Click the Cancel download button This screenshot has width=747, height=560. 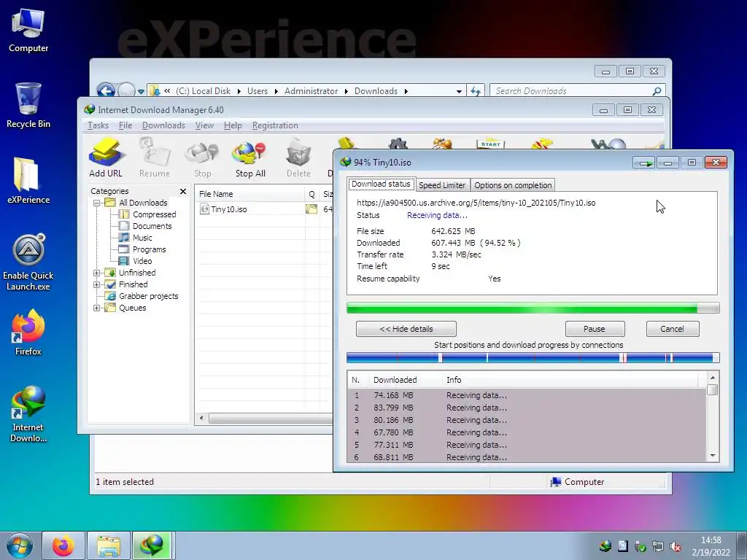(672, 329)
